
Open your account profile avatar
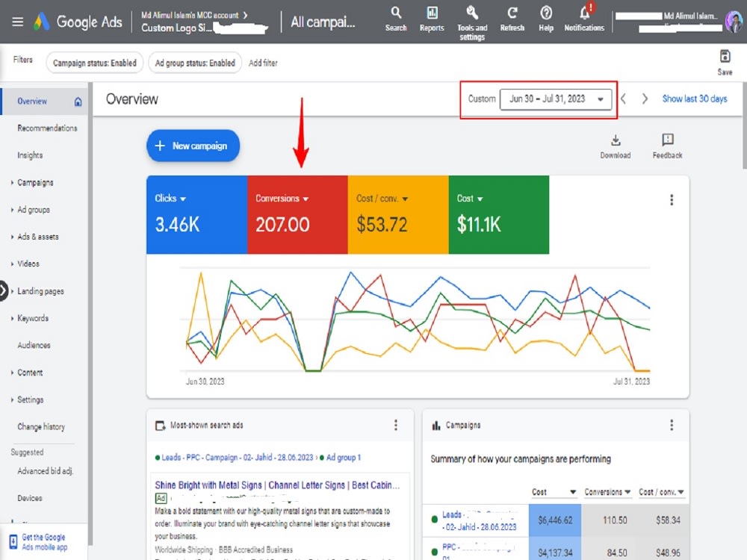coord(733,22)
